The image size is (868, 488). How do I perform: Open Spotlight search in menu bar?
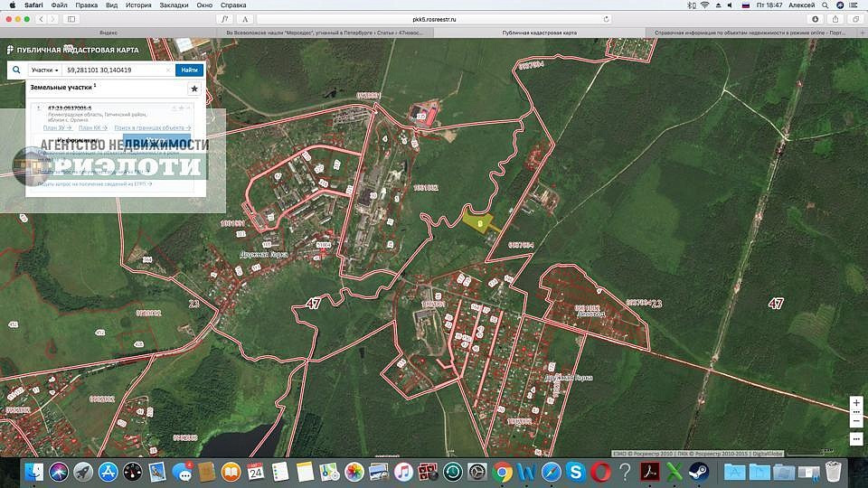click(x=825, y=5)
